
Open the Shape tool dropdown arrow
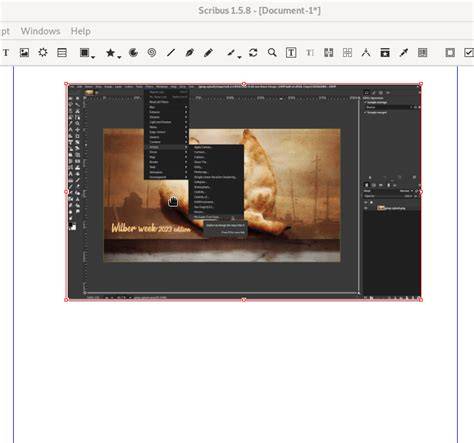[x=93, y=57]
